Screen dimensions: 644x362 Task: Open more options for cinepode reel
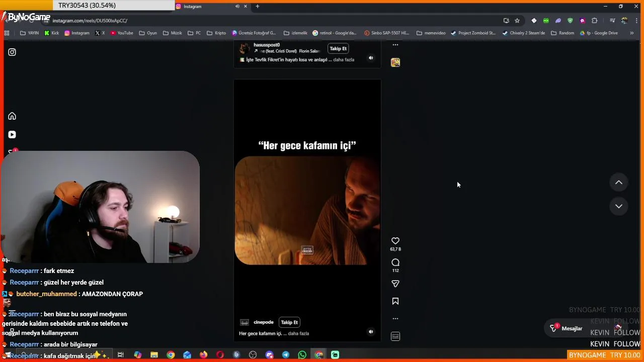(x=395, y=319)
